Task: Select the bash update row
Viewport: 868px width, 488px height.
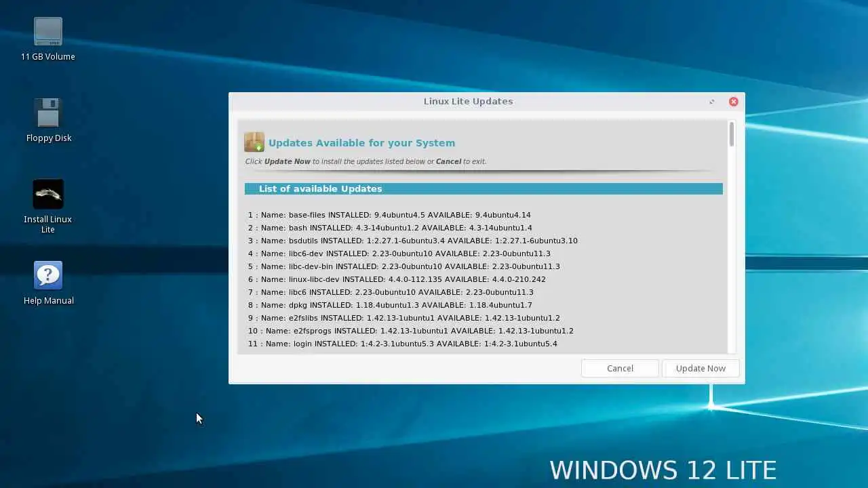Action: (x=390, y=228)
